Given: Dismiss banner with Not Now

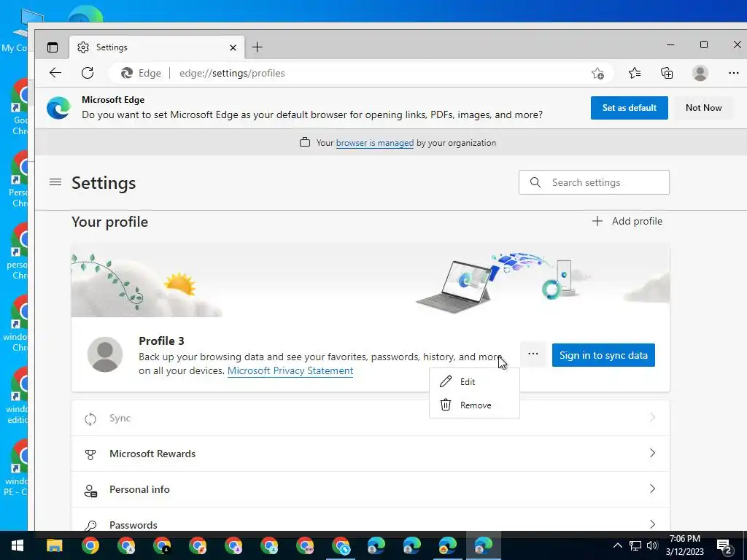Looking at the screenshot, I should coord(703,108).
